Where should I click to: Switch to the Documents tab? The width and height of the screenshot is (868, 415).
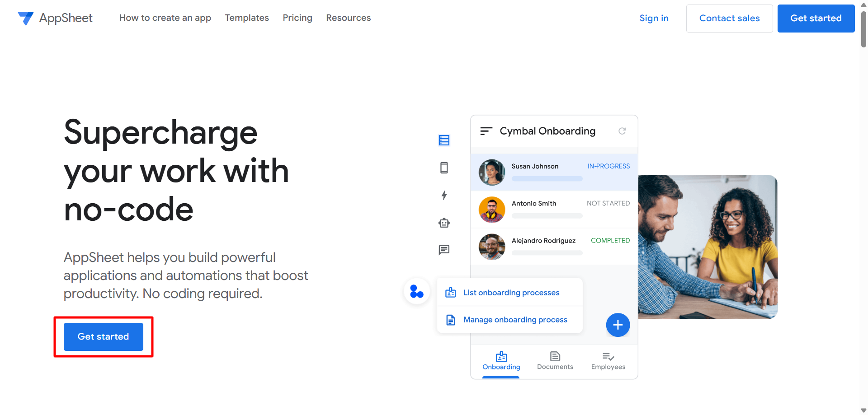[555, 361]
